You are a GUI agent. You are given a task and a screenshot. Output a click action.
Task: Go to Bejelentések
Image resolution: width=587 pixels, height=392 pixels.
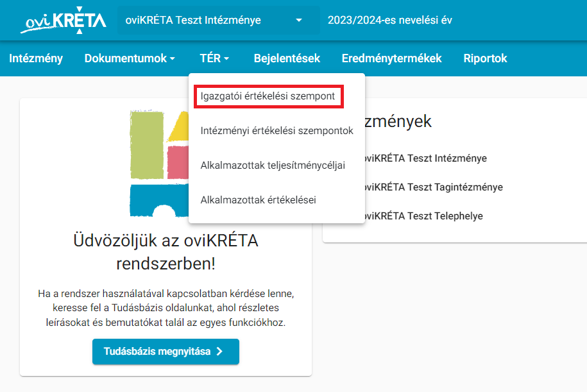pyautogui.click(x=287, y=58)
